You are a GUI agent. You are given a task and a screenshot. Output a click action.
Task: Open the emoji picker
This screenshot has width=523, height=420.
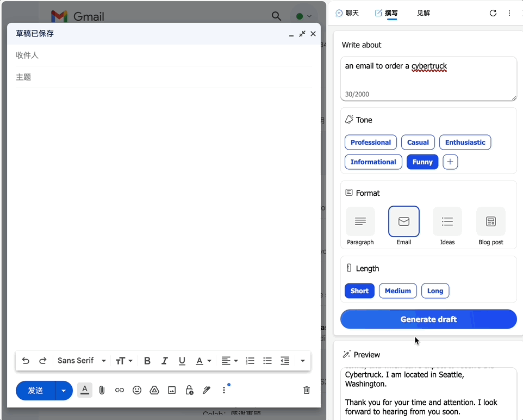pyautogui.click(x=136, y=390)
